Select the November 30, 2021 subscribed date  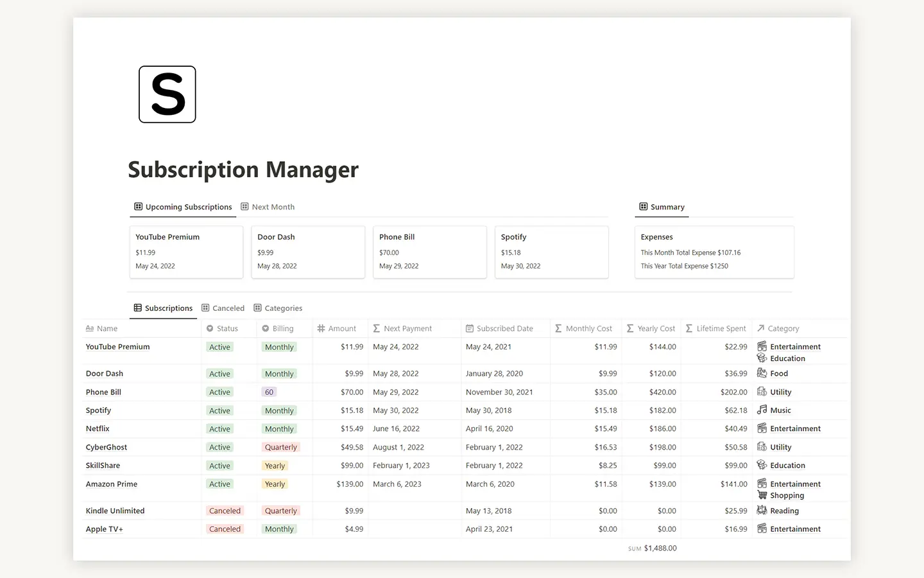[499, 392]
